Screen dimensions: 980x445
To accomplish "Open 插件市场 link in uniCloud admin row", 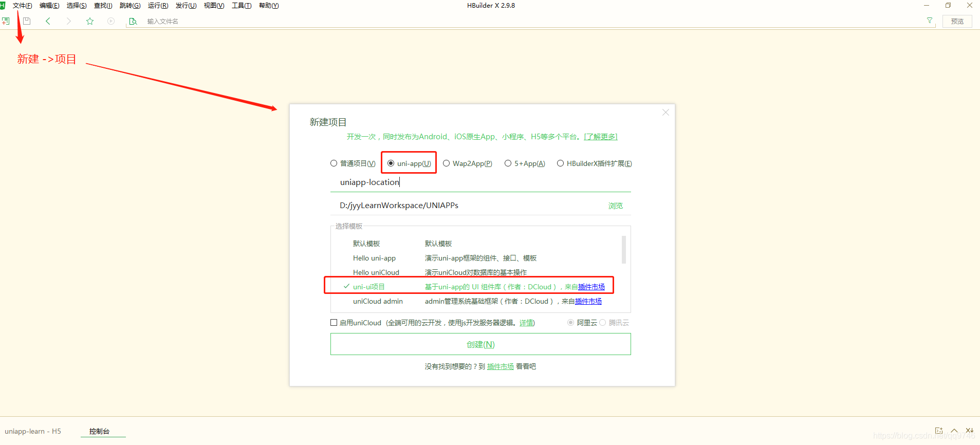I will (588, 301).
